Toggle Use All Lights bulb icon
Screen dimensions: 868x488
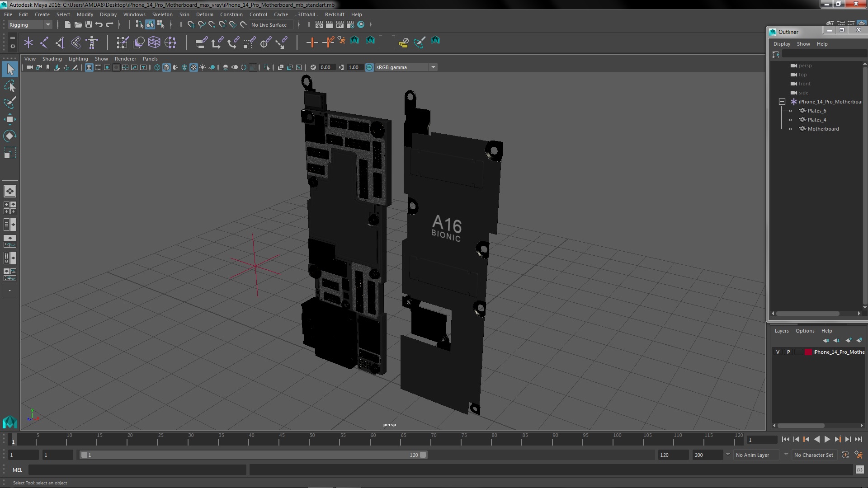[203, 67]
